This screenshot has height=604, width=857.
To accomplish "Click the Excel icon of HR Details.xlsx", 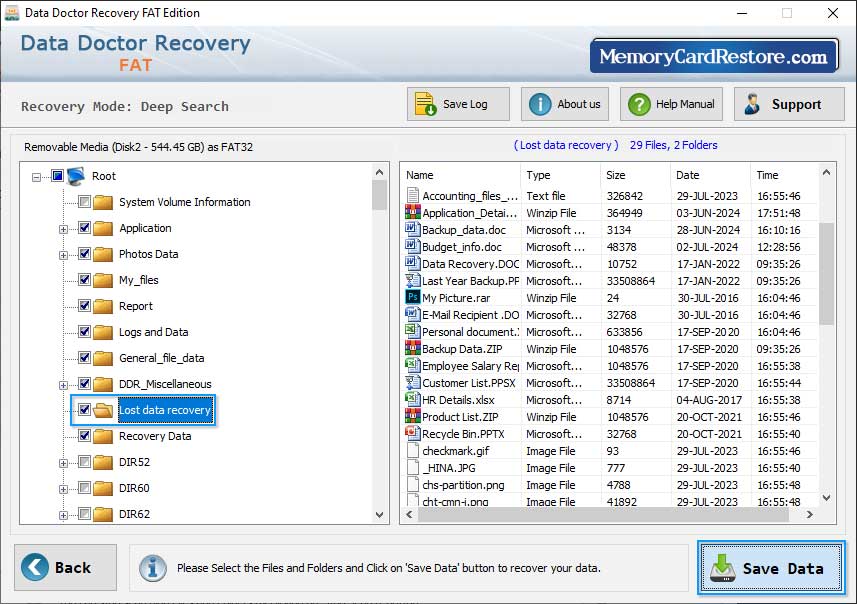I will pos(413,399).
